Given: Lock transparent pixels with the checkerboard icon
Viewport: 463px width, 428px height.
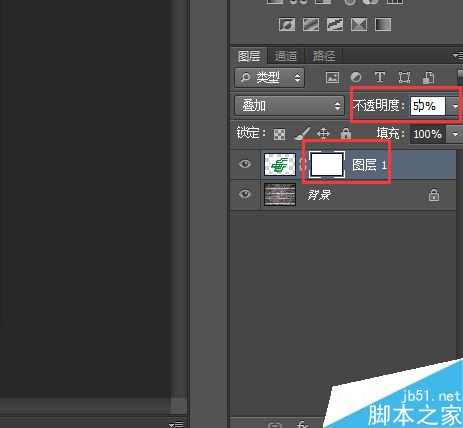Looking at the screenshot, I should (279, 134).
